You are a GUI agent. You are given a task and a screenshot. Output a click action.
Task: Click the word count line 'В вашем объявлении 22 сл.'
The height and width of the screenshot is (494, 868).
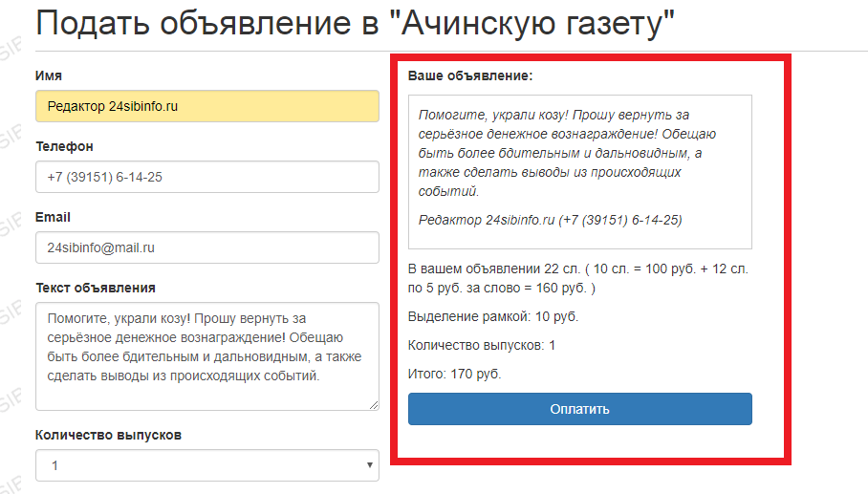494,268
